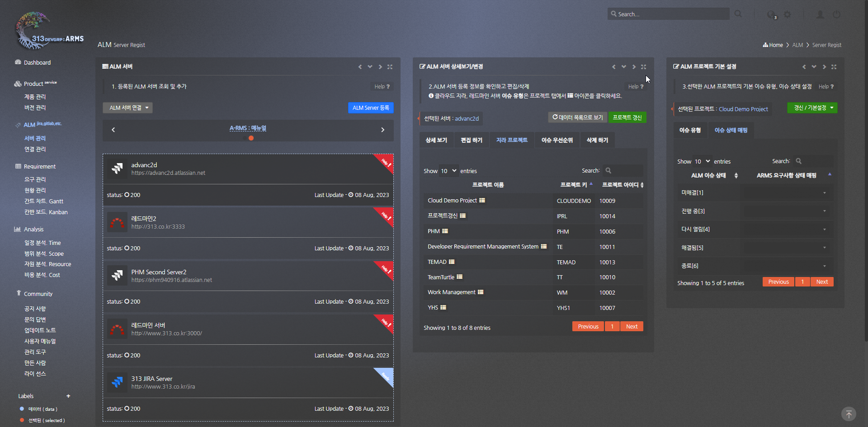The height and width of the screenshot is (427, 868).
Task: Click the green 프로젝트 갱신 button
Action: tap(627, 117)
